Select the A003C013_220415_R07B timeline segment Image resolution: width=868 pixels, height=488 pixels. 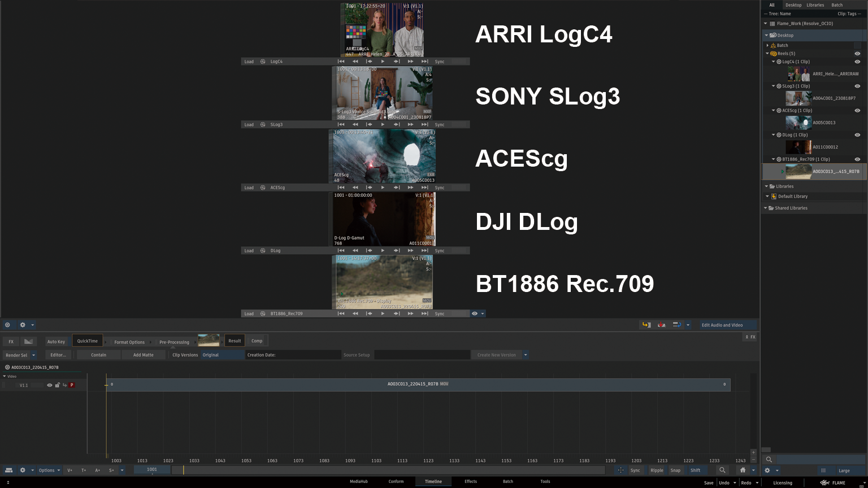pos(418,385)
